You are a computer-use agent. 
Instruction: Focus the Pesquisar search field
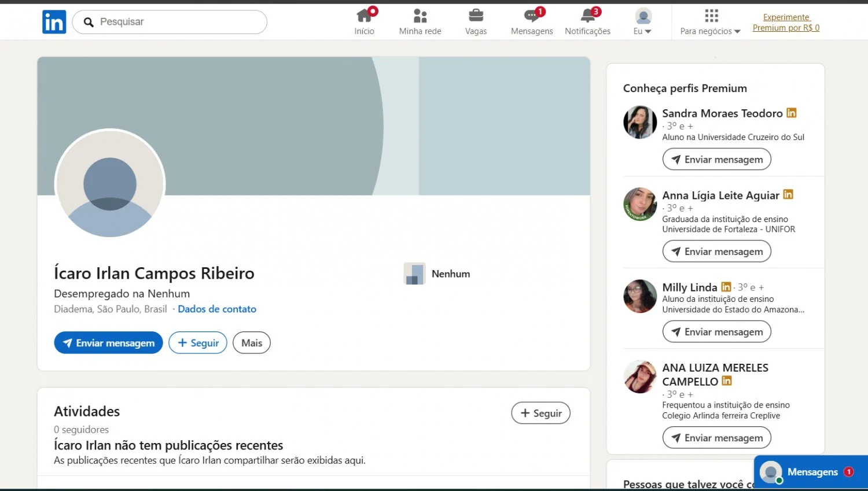click(170, 22)
